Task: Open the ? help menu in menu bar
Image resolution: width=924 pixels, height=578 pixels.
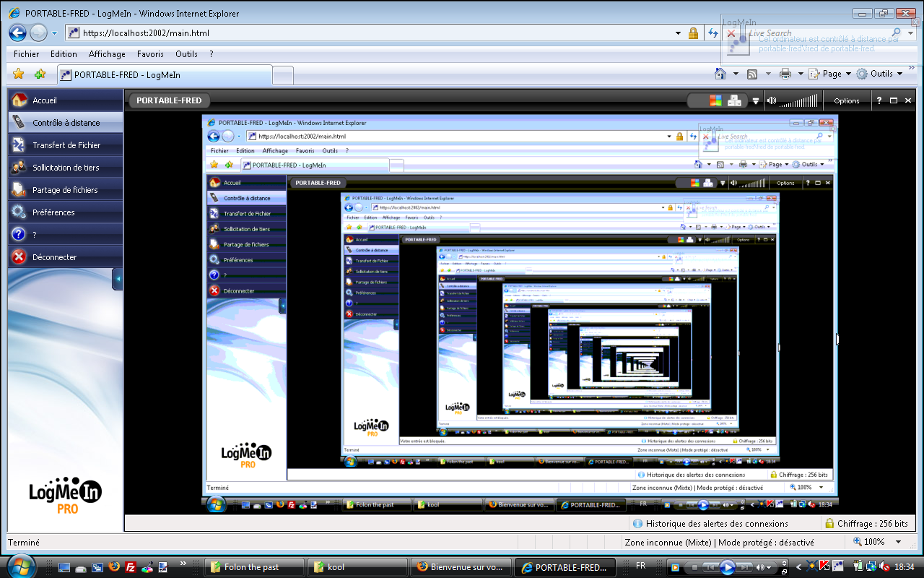Action: (x=212, y=54)
